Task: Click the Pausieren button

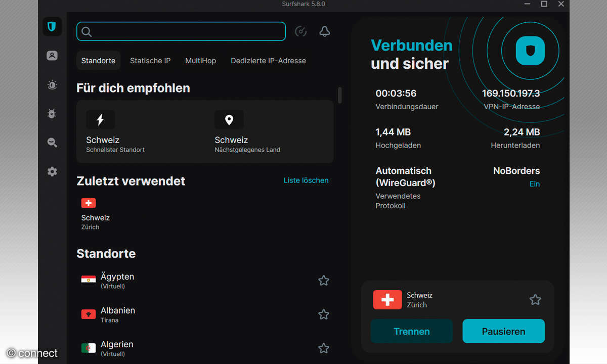Action: pos(503,332)
